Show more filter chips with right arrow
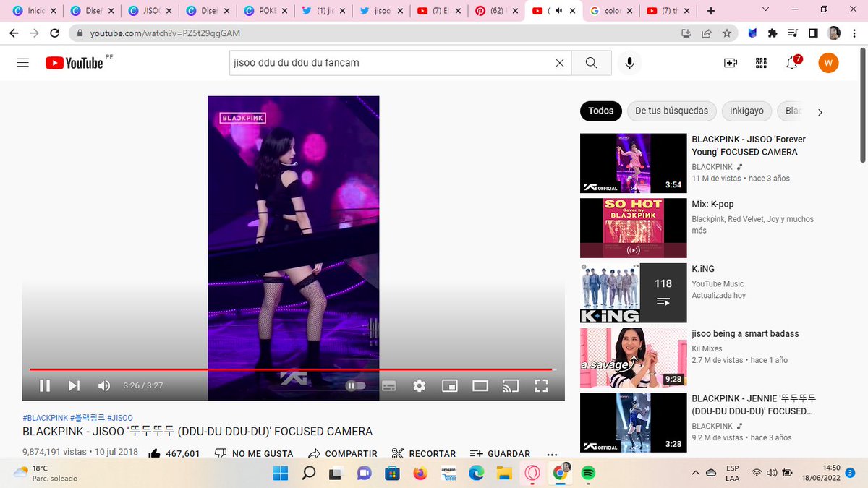Screen dimensions: 868x488 click(x=820, y=112)
